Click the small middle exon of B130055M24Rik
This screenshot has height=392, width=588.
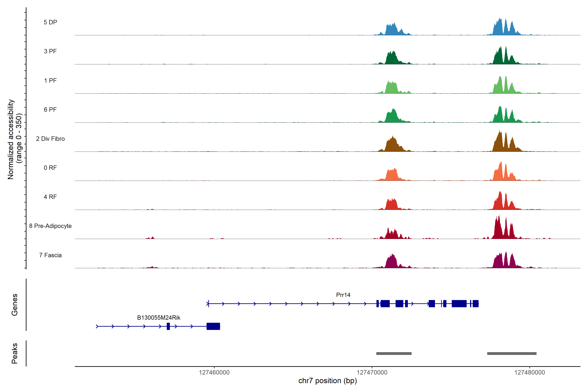coord(168,326)
